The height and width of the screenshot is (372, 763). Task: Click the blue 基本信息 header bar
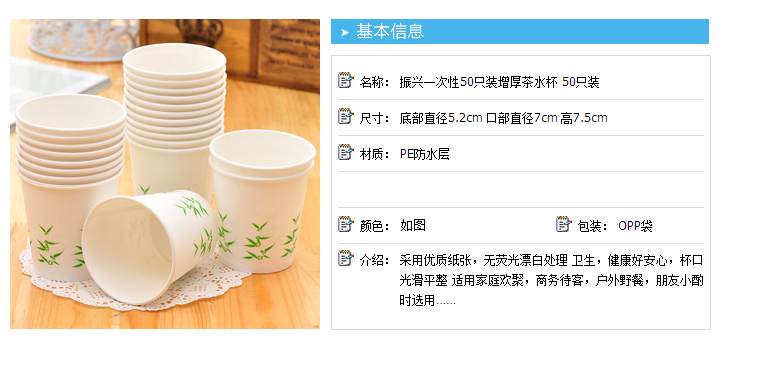click(x=520, y=31)
